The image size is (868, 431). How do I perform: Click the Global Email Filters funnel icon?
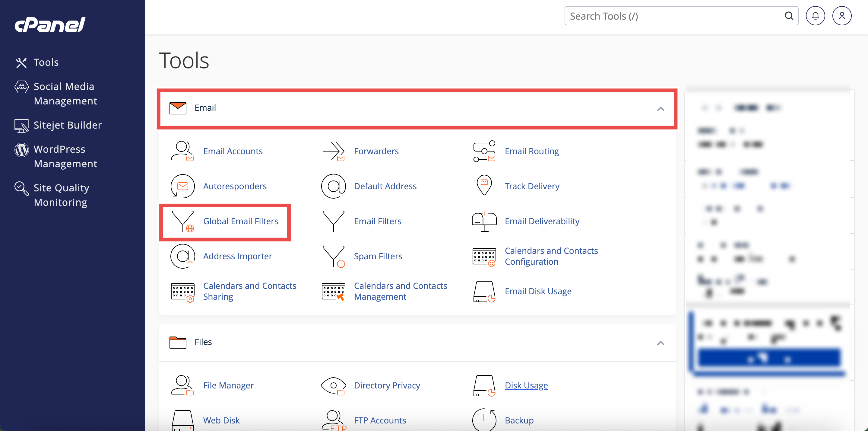point(183,221)
